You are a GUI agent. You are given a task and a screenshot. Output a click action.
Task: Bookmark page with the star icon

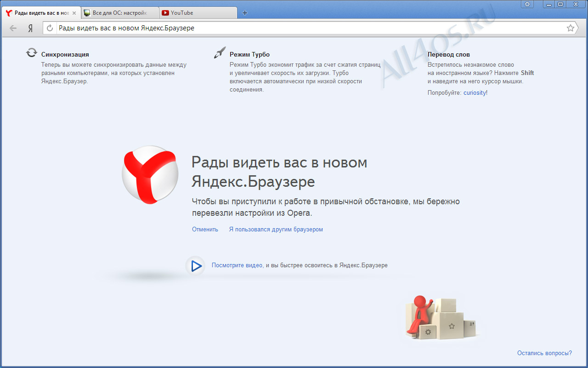click(571, 28)
